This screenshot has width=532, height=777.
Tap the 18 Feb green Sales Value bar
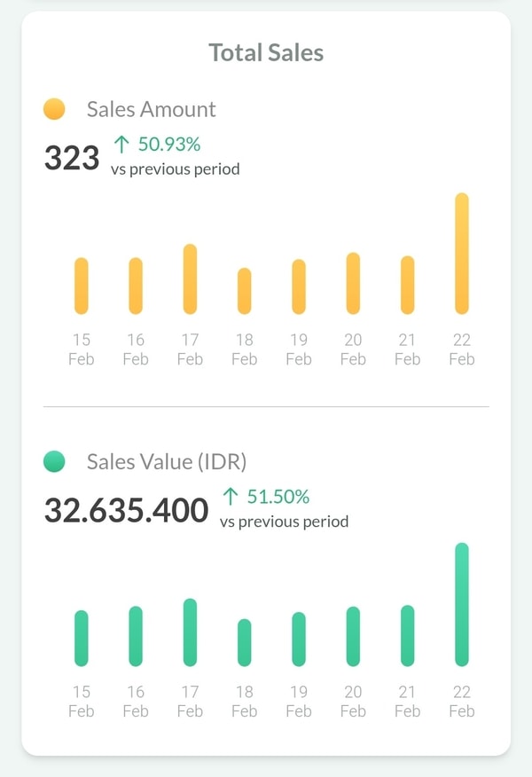[245, 643]
